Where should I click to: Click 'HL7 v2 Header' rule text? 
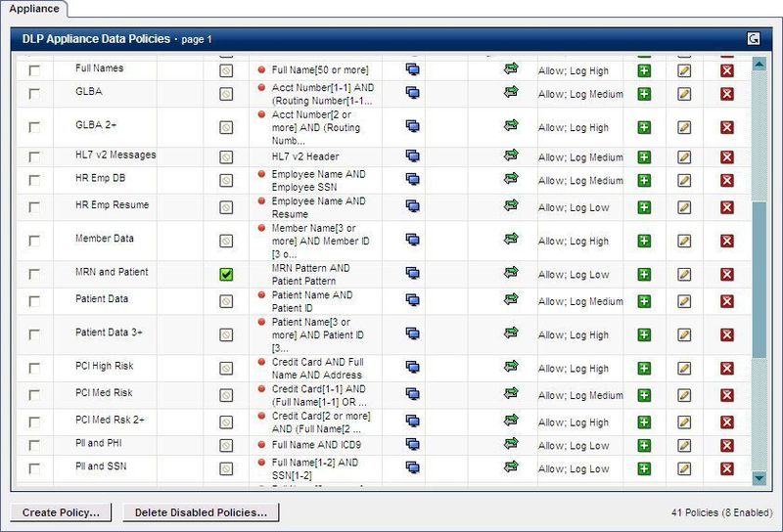pyautogui.click(x=305, y=156)
